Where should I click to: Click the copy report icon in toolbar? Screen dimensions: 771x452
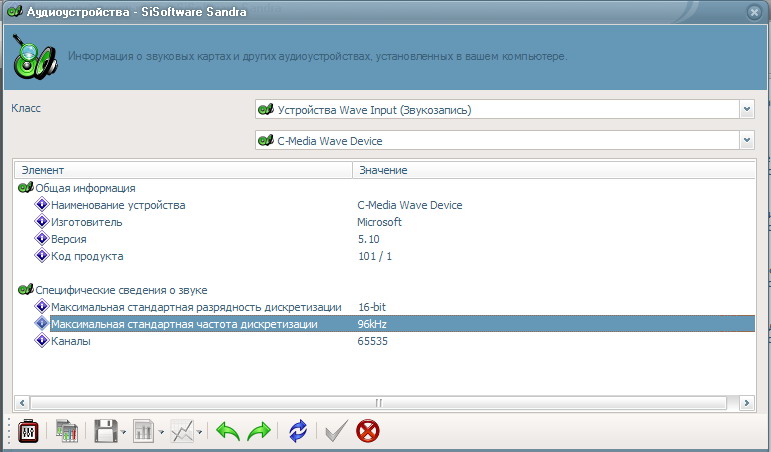(x=67, y=431)
